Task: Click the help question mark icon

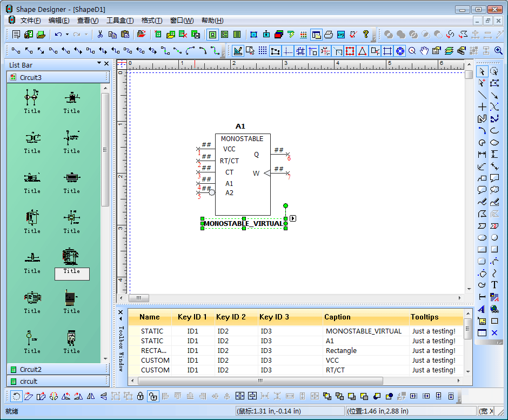Action: pyautogui.click(x=366, y=35)
